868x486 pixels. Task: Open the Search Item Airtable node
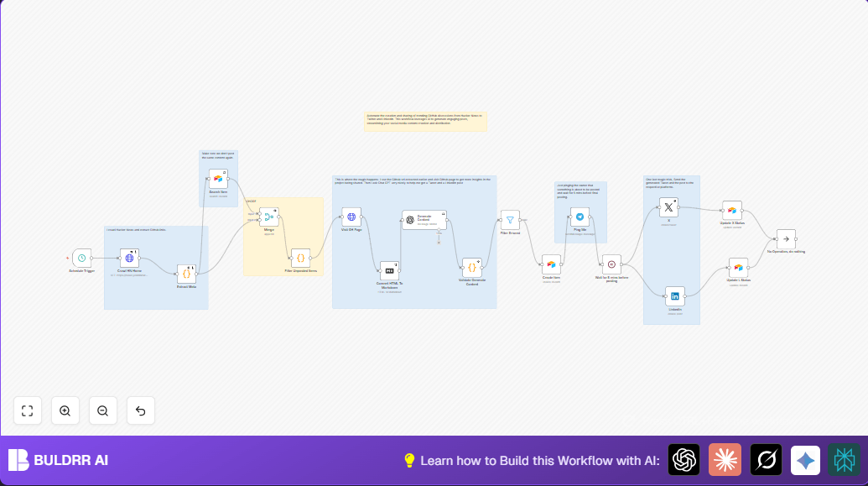pyautogui.click(x=218, y=179)
